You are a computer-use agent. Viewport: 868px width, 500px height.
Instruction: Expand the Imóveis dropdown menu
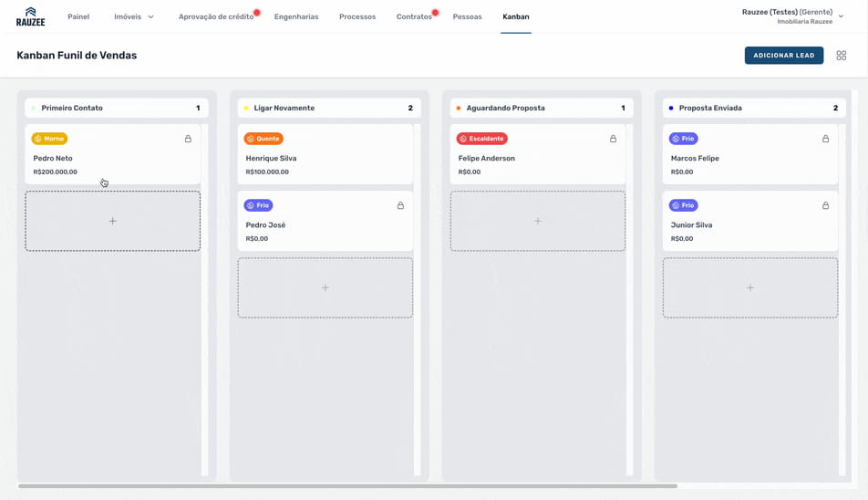(x=133, y=16)
